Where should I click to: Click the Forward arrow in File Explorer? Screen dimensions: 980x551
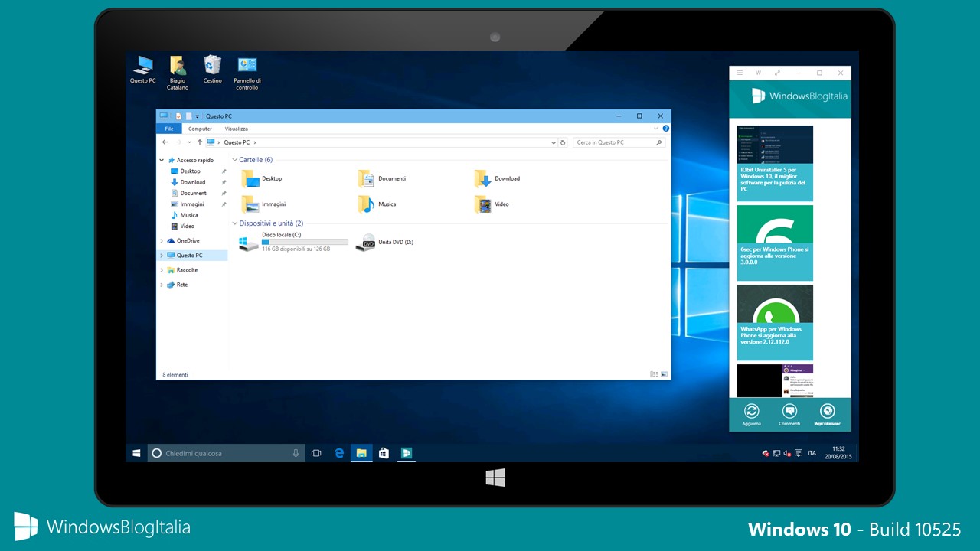pyautogui.click(x=179, y=142)
